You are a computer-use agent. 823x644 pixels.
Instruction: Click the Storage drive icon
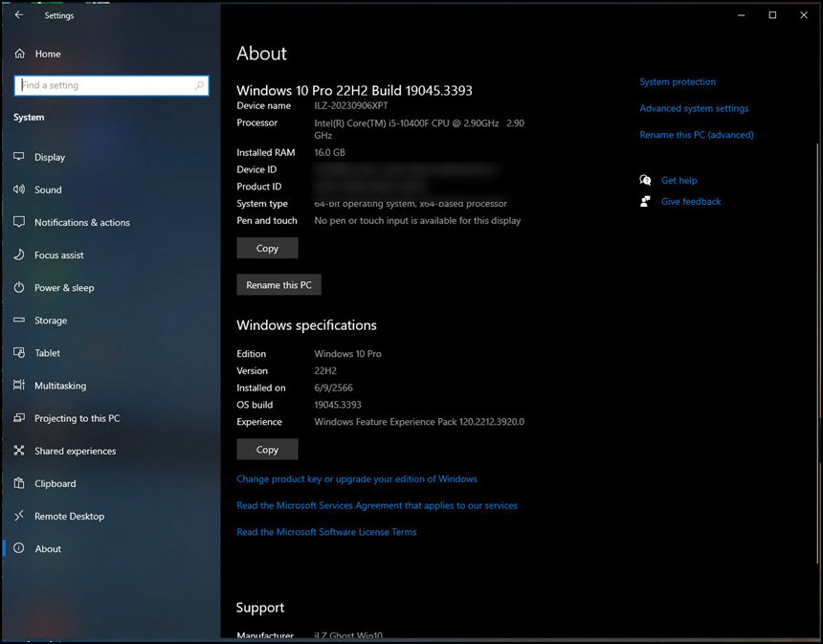[19, 320]
